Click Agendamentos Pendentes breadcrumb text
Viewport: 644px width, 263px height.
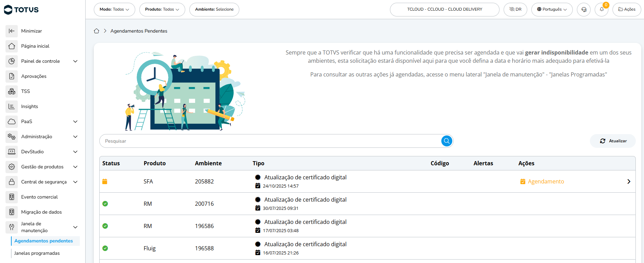point(139,31)
